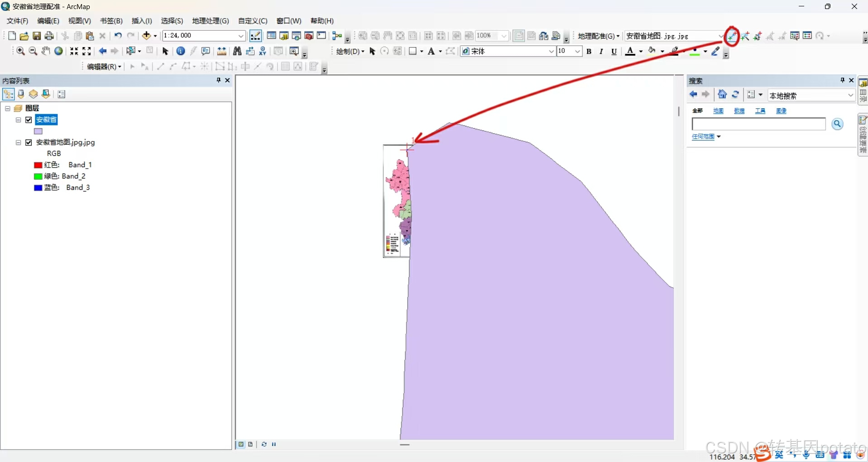Viewport: 868px width, 462px height.
Task: Click the View Link Table icon
Action: tap(807, 36)
